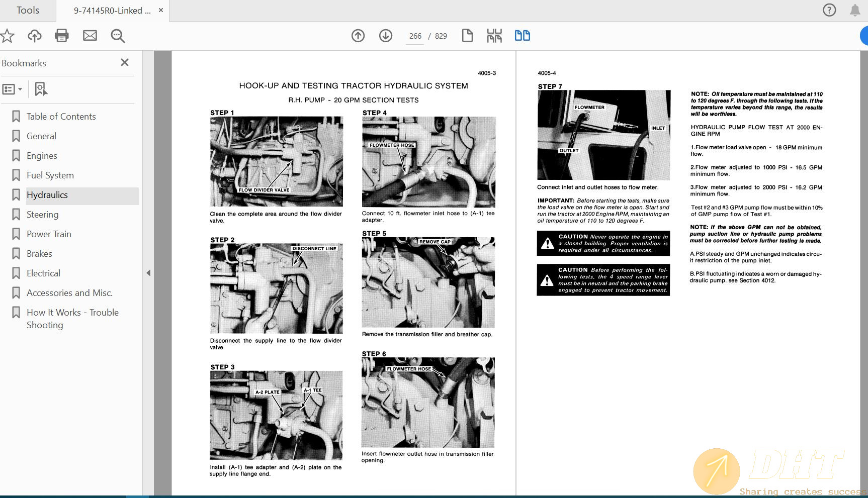The height and width of the screenshot is (498, 868).
Task: Click the star bookmark icon in toolbar
Action: point(7,36)
